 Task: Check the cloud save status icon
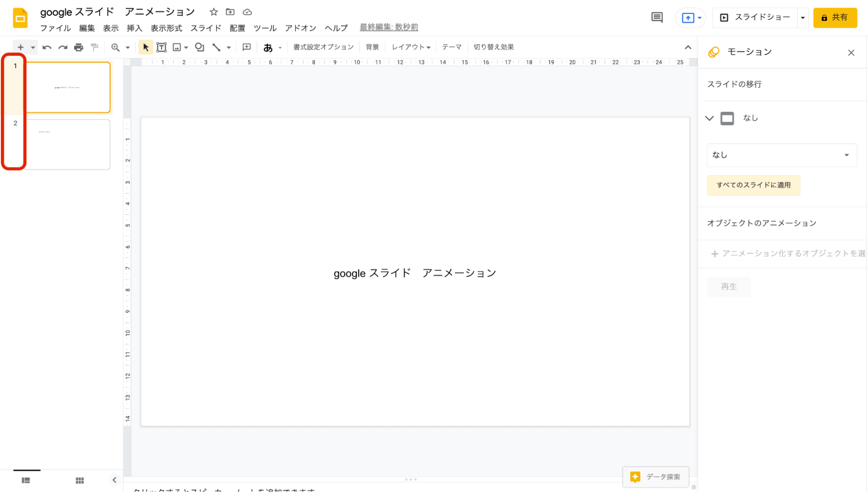click(247, 12)
